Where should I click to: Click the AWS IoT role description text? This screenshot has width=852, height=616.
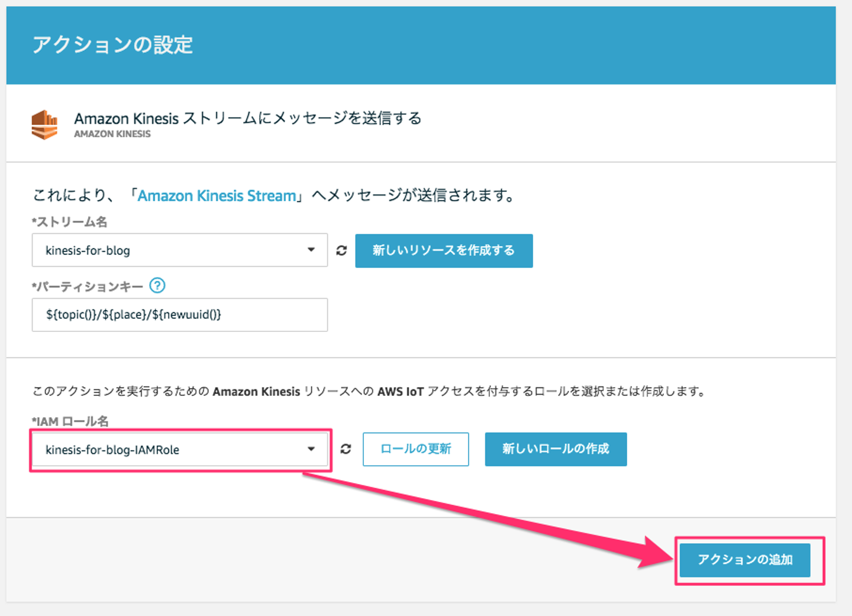coord(370,391)
